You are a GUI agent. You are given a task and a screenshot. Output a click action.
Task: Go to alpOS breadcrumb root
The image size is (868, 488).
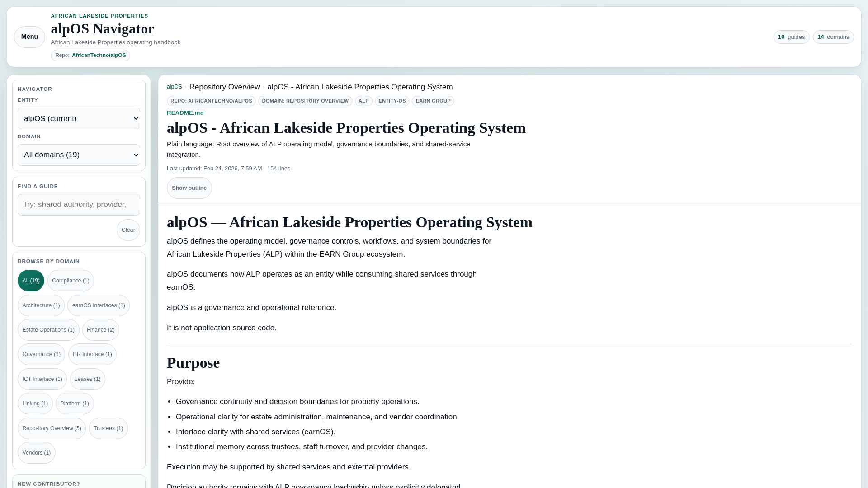tap(175, 87)
